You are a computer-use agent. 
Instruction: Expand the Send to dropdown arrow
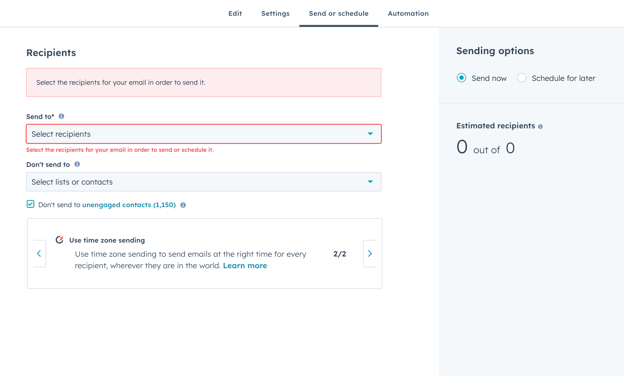[370, 134]
